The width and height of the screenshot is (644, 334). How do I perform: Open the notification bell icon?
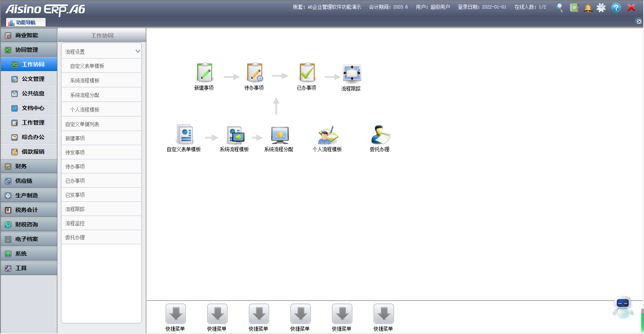click(x=588, y=8)
